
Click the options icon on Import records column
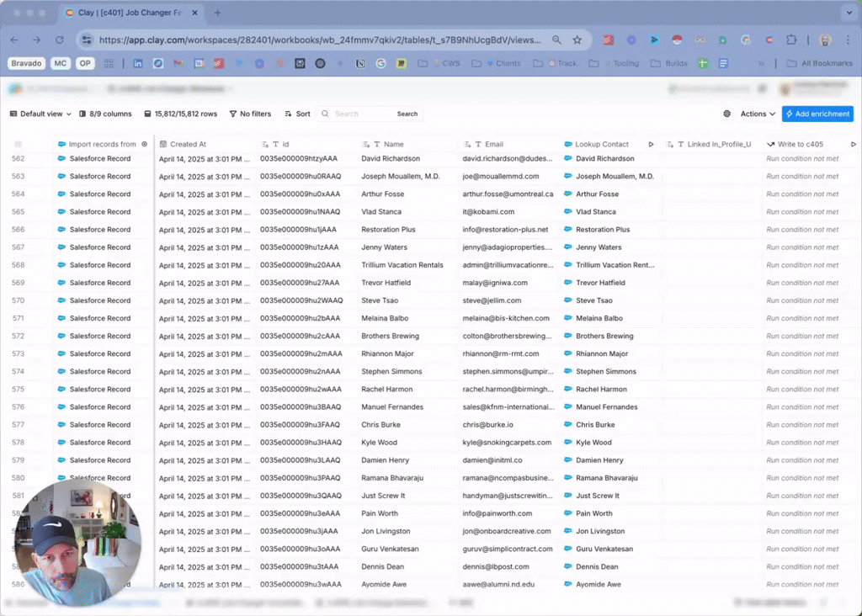(x=145, y=144)
